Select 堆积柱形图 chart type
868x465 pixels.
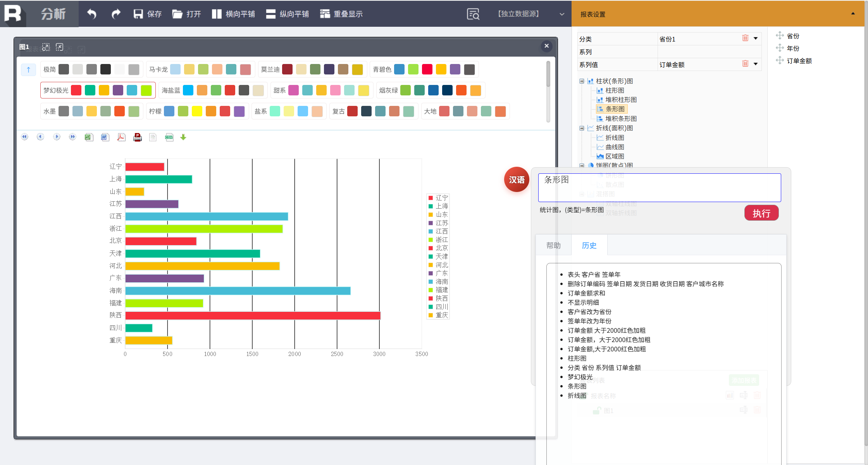point(621,100)
